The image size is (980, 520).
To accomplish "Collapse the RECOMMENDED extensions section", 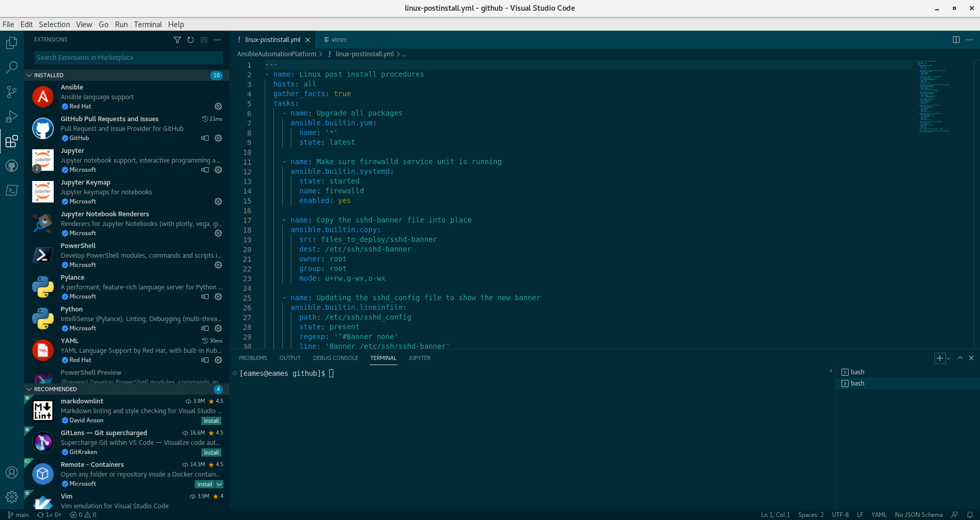I will 29,389.
